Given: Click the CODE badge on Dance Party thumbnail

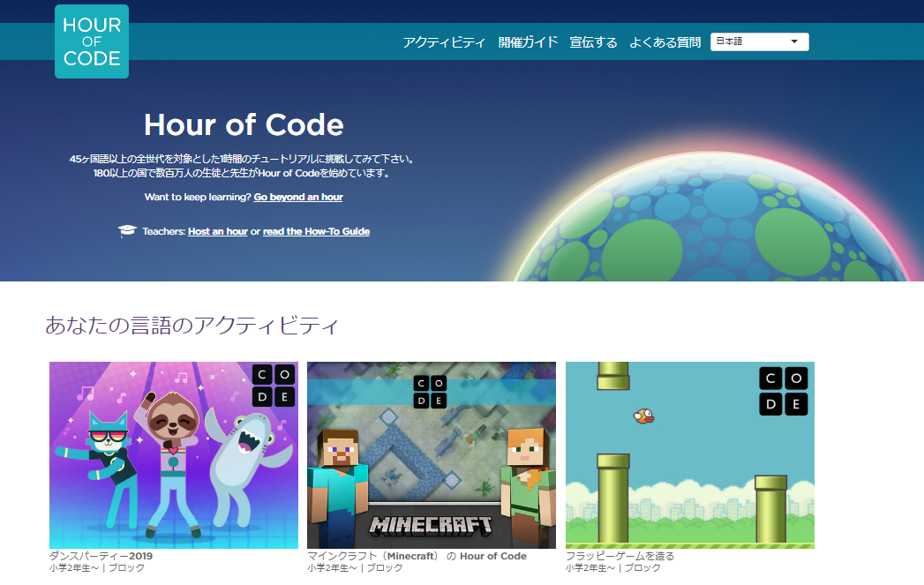Looking at the screenshot, I should tap(274, 386).
